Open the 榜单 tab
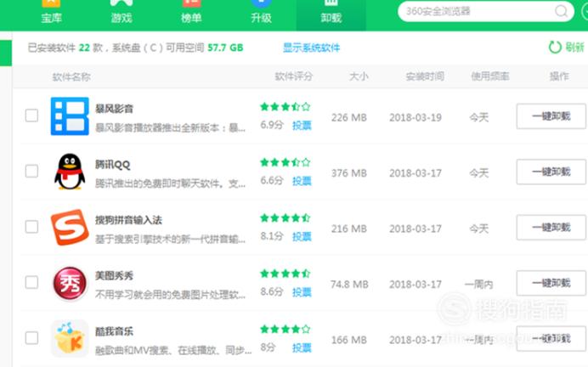The width and height of the screenshot is (588, 367). [x=191, y=13]
